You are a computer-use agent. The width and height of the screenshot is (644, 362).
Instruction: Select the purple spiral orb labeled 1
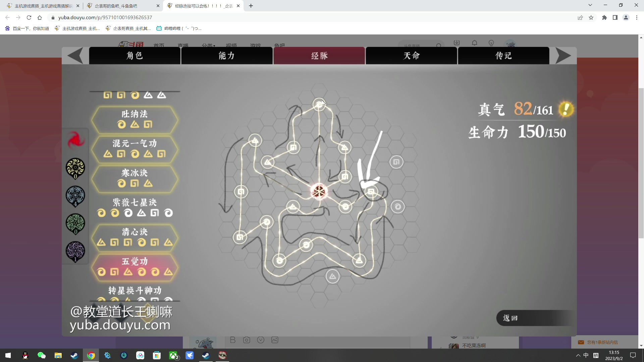[75, 251]
